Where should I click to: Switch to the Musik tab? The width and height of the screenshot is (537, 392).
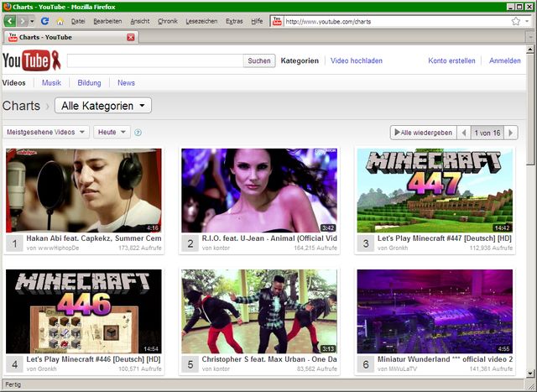(51, 83)
